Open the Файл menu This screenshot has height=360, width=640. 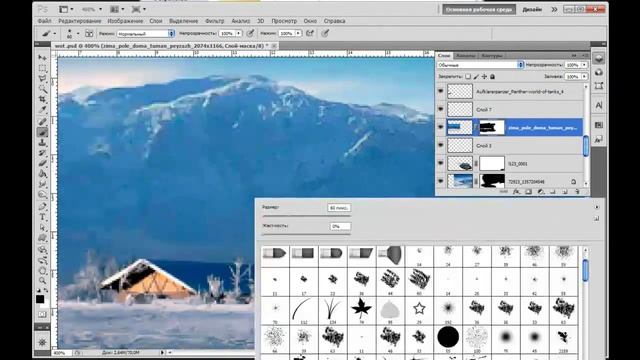coord(44,21)
